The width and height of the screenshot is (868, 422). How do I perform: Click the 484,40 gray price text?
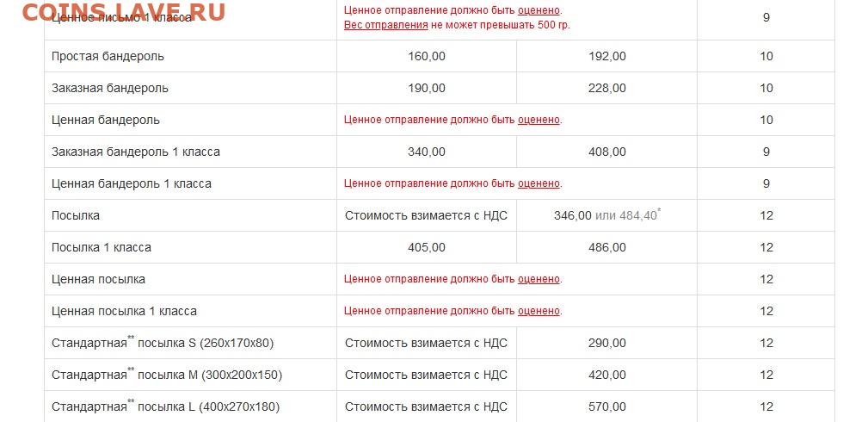pyautogui.click(x=638, y=215)
